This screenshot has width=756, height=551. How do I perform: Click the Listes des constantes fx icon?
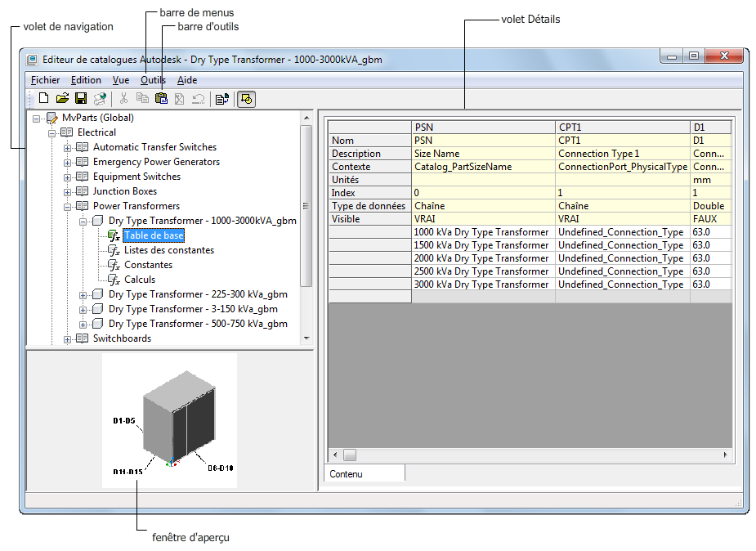point(114,250)
